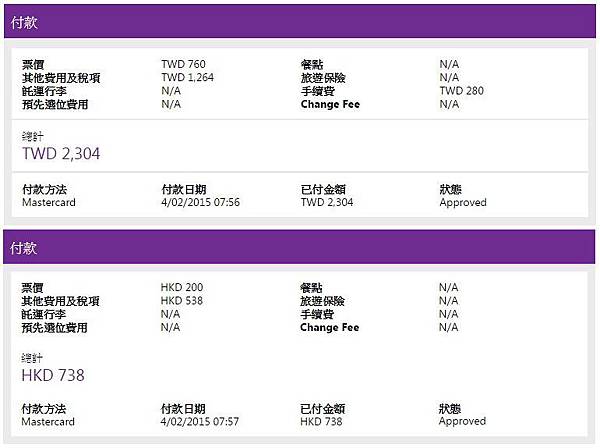Click the HKD 538 taxes amount
600x448 pixels.
coord(182,301)
